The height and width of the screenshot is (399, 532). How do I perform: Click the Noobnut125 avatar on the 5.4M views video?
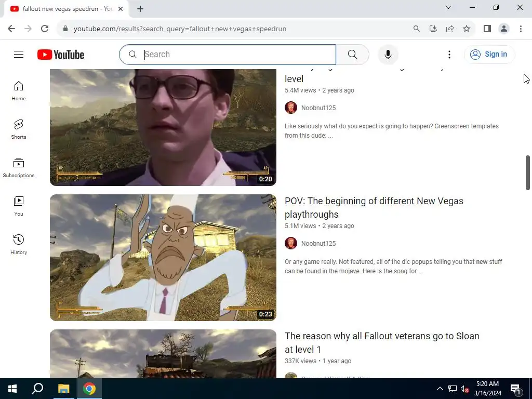291,108
